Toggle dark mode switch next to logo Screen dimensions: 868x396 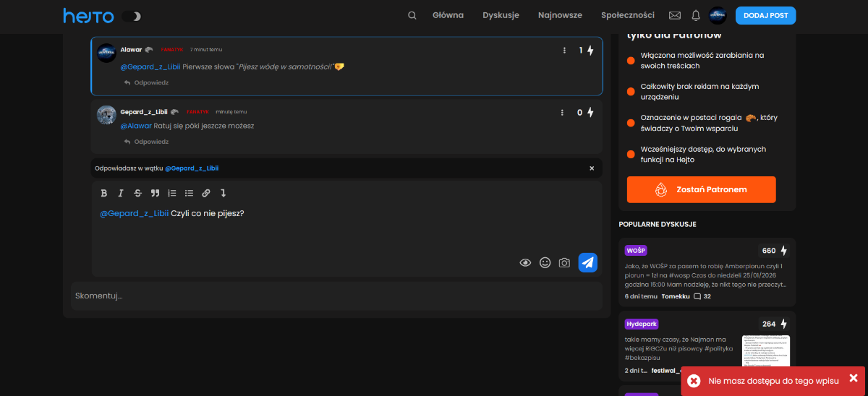click(x=131, y=16)
